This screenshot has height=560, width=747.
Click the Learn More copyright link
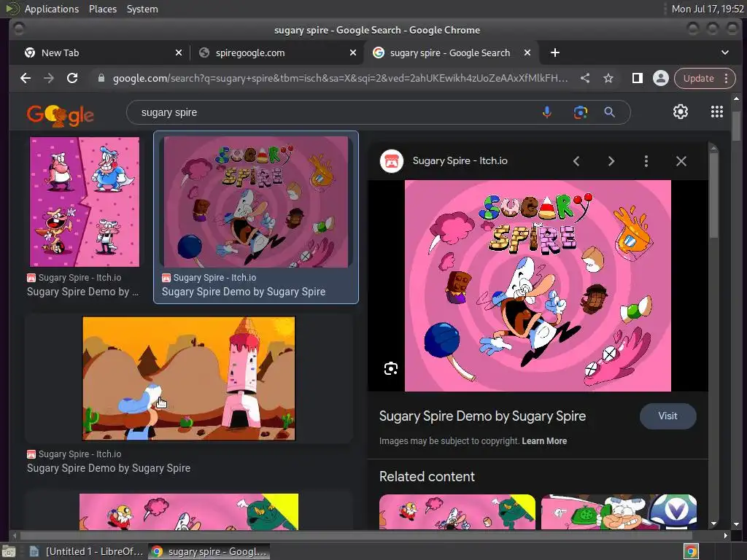tap(544, 441)
